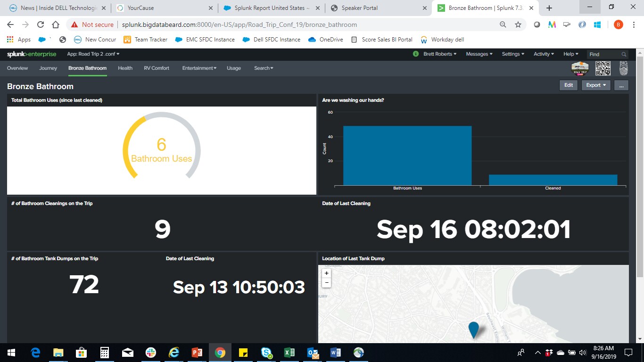Open the Road Trip badge logo
Image resolution: width=644 pixels, height=362 pixels.
click(x=580, y=68)
